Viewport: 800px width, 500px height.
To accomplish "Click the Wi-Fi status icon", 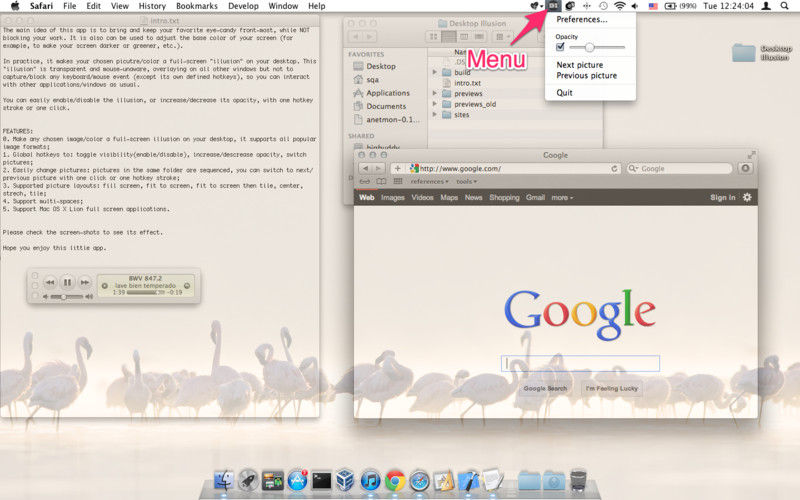I will (619, 6).
